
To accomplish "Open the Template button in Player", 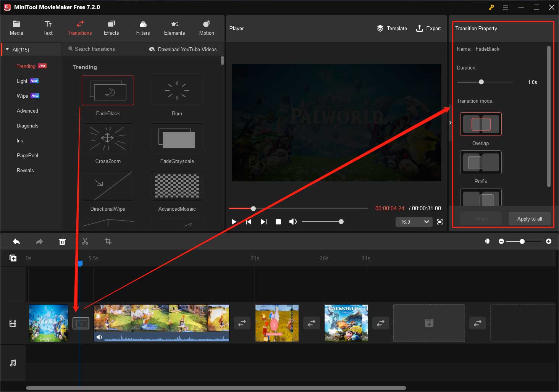I will pos(392,28).
